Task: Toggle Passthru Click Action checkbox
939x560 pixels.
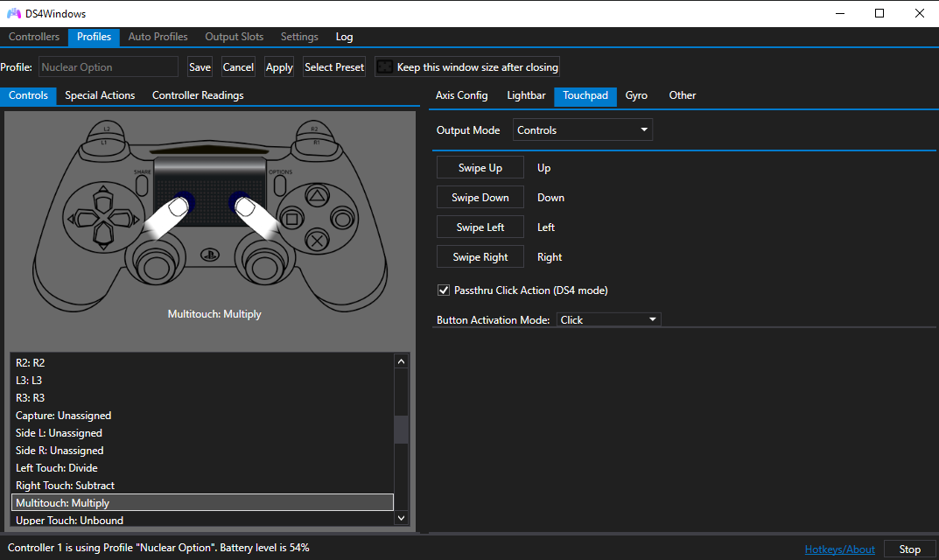Action: 444,290
